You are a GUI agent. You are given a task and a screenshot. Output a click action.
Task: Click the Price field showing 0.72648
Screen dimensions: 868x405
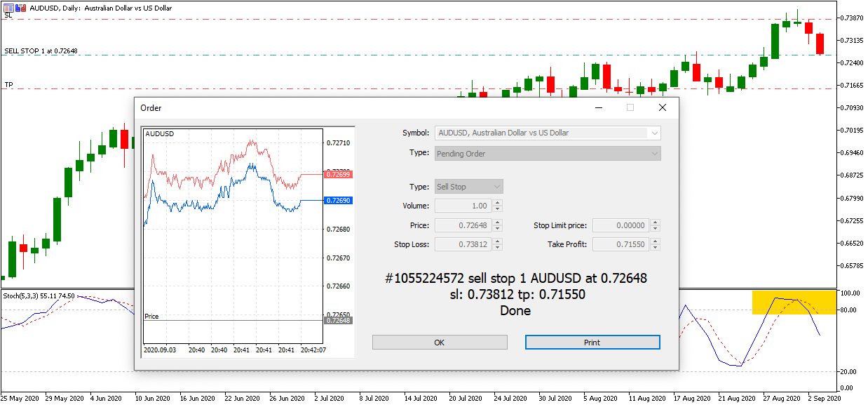(463, 225)
